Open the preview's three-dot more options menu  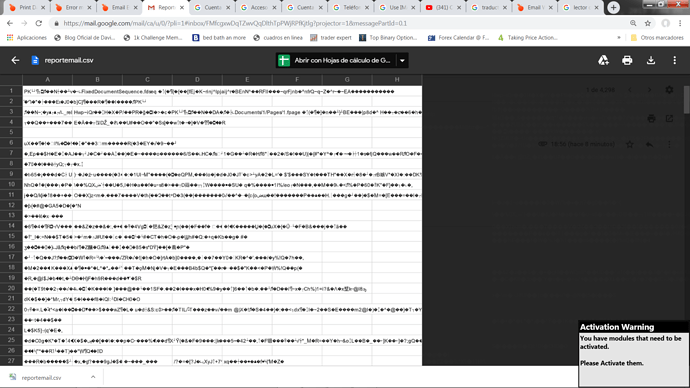click(x=675, y=60)
